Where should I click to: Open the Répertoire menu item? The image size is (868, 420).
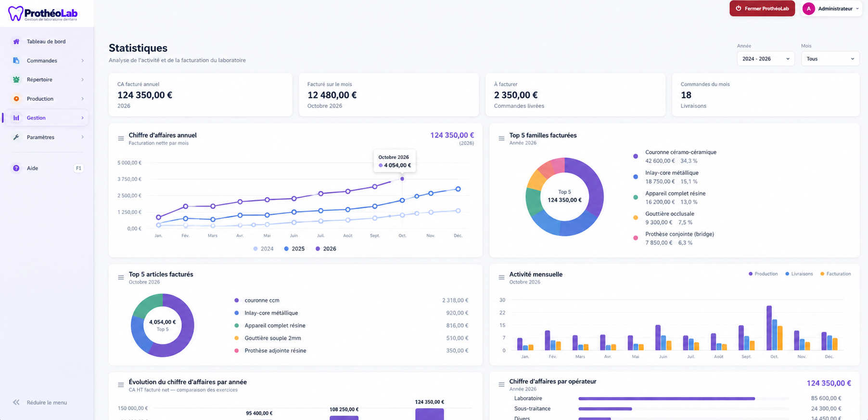click(46, 79)
